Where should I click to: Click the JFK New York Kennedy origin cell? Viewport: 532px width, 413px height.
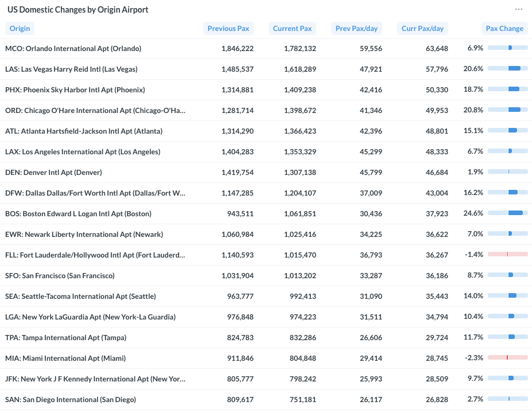[95, 379]
